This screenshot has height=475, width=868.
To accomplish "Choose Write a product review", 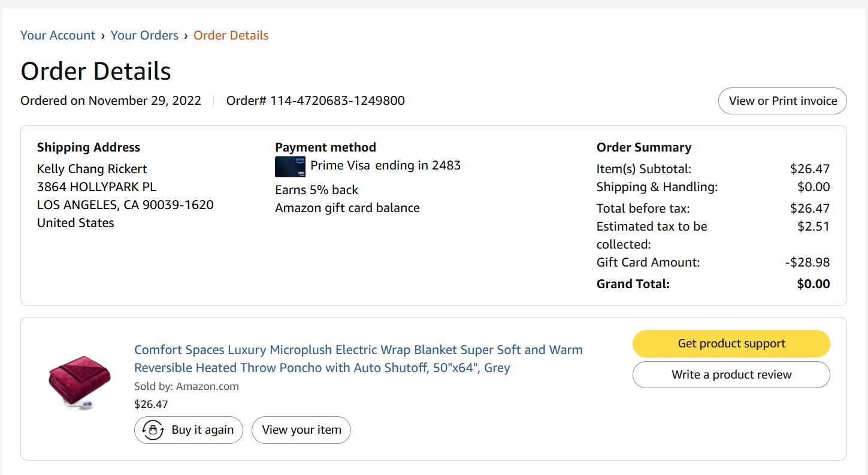I will pos(731,375).
